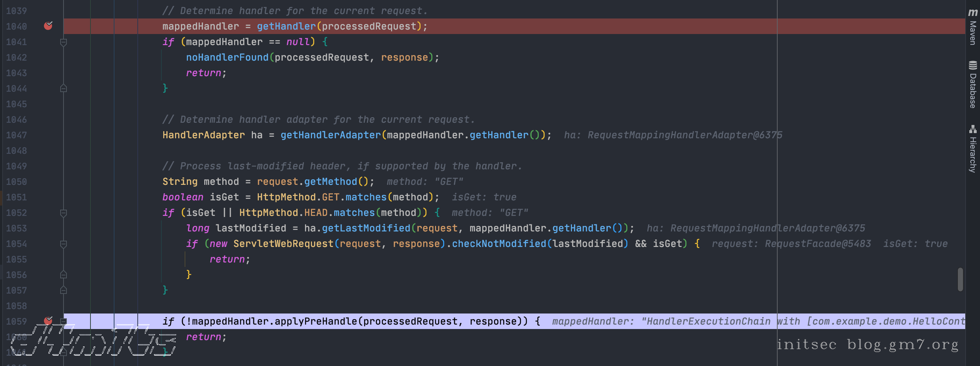
Task: Click the fold end marker on line 1044
Action: point(64,88)
